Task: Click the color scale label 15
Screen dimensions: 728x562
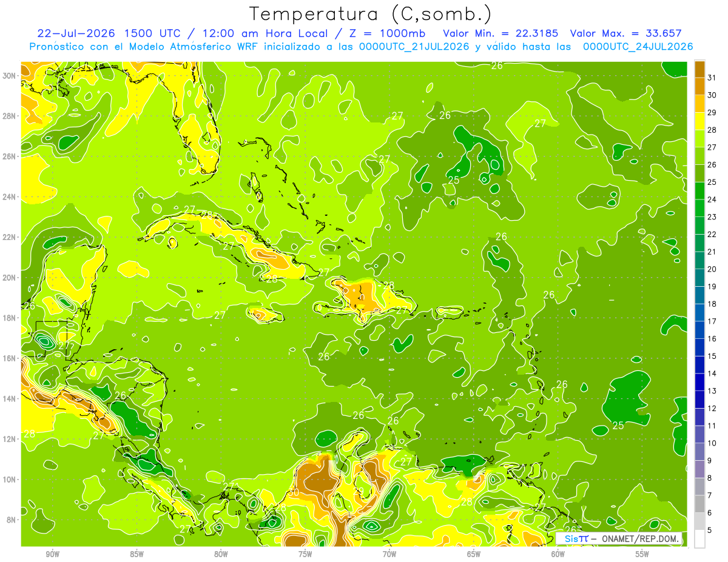Action: (712, 356)
